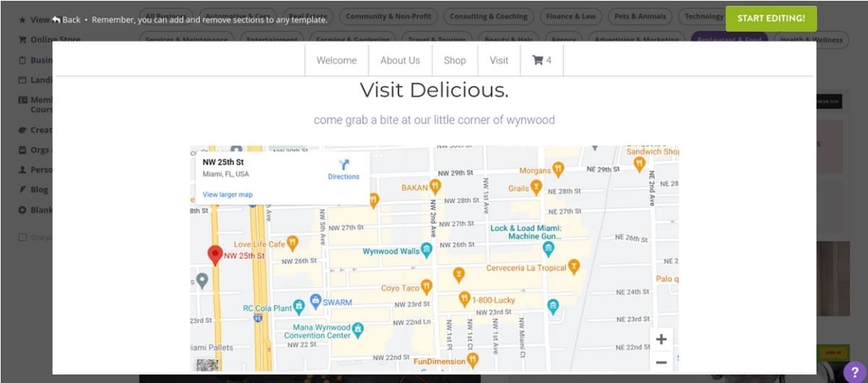Click the gray location pin on map
This screenshot has height=383, width=868.
[x=203, y=280]
